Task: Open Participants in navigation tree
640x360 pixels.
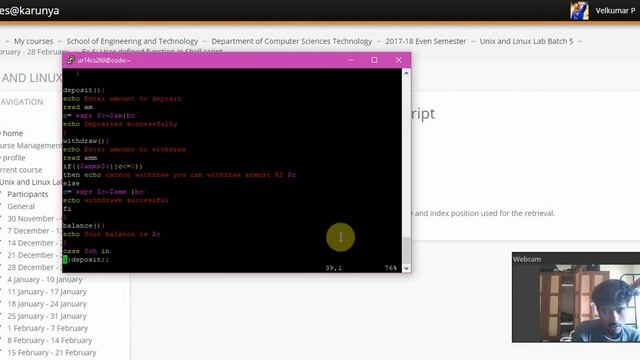Action: (x=27, y=194)
